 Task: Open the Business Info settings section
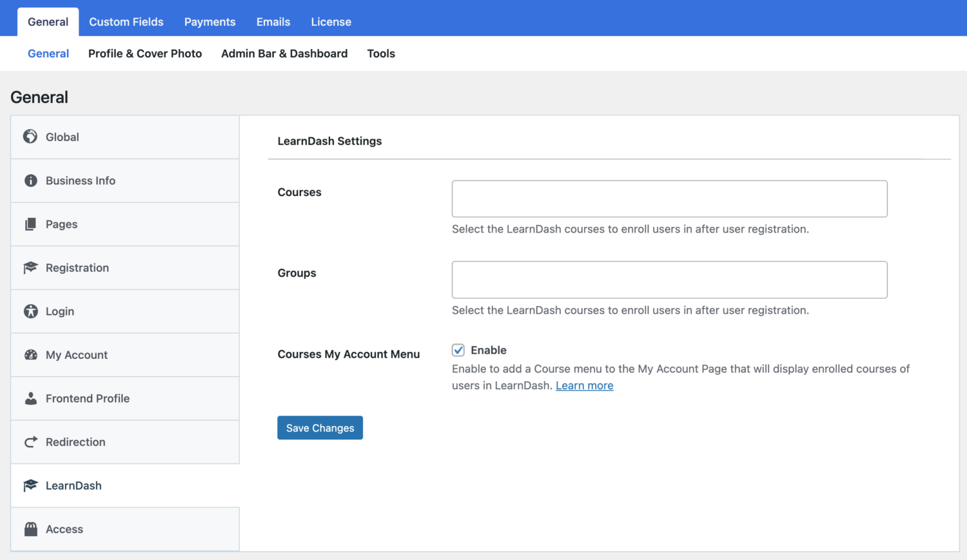click(125, 181)
